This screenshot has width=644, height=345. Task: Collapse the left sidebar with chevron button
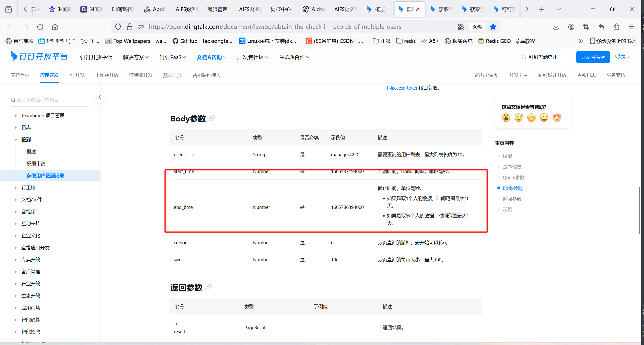tap(100, 97)
